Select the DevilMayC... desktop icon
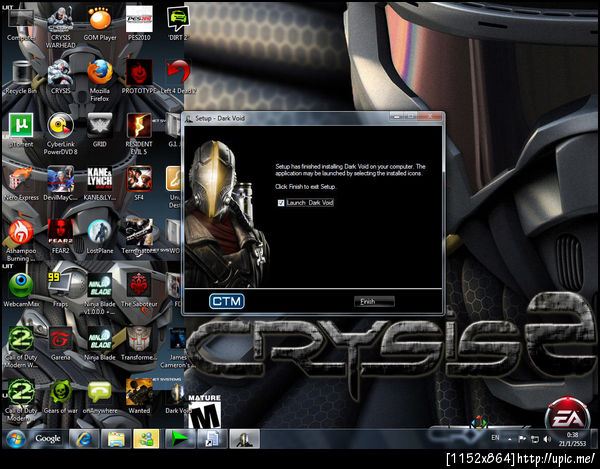Image resolution: width=600 pixels, height=469 pixels. tap(60, 184)
